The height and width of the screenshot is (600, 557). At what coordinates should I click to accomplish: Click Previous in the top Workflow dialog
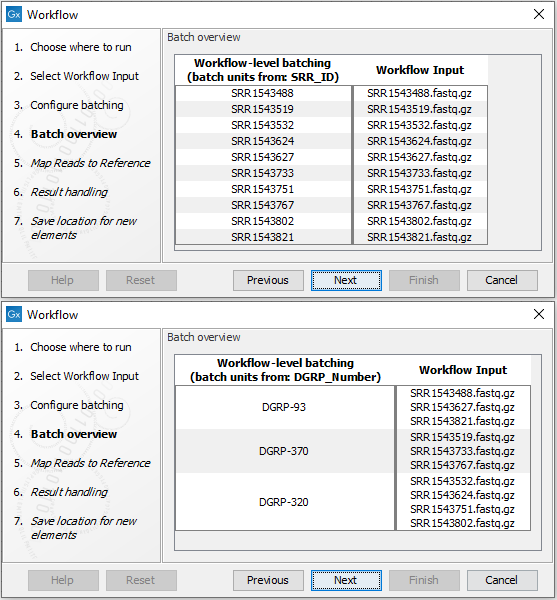(x=268, y=280)
